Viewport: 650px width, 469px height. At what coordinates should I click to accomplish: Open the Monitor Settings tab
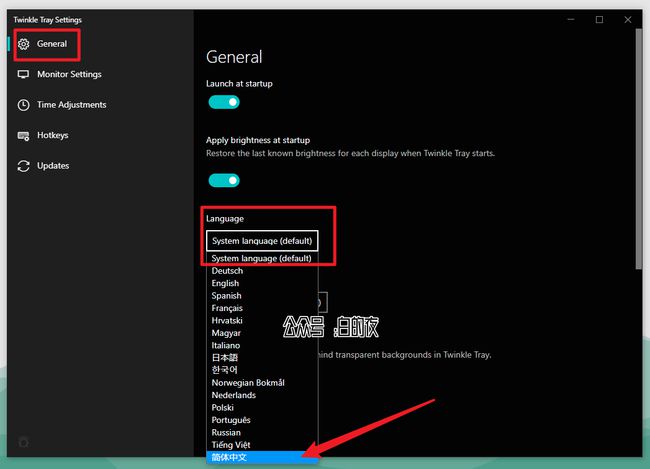(69, 74)
